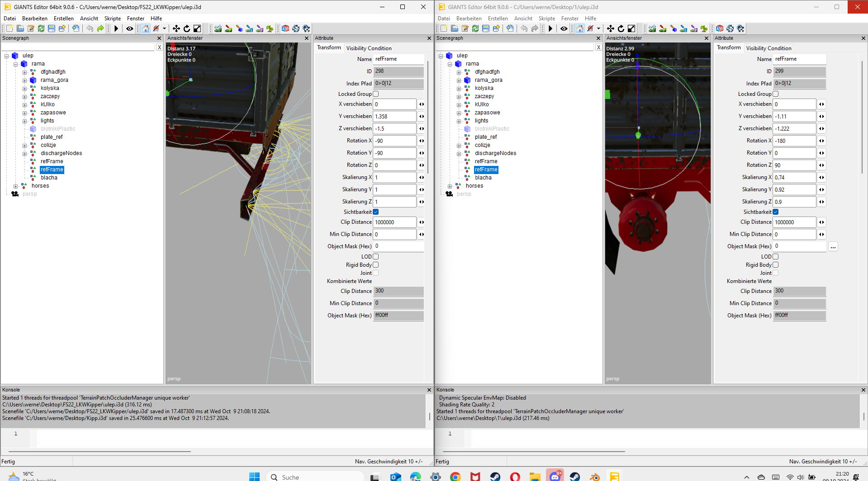This screenshot has height=481, width=868.
Task: Save the scene in the left editor window
Action: 52,28
